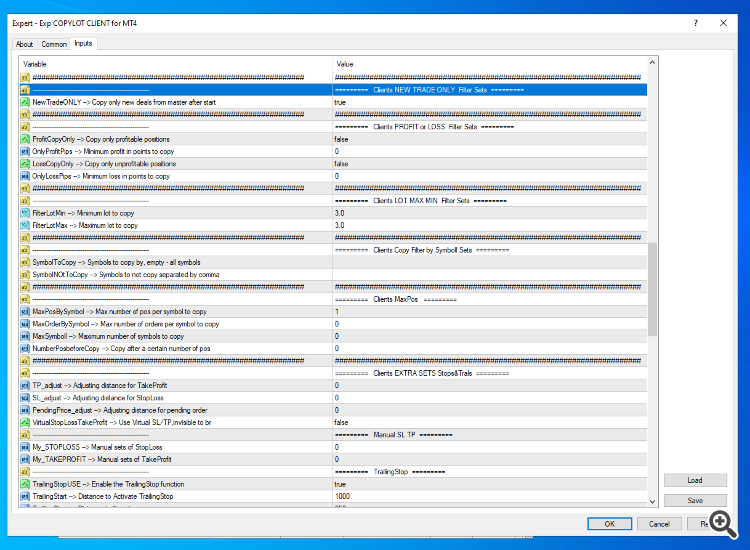Select the 'Clients Copy Filter by Symboll Sets' row
750x550 pixels.
[333, 250]
